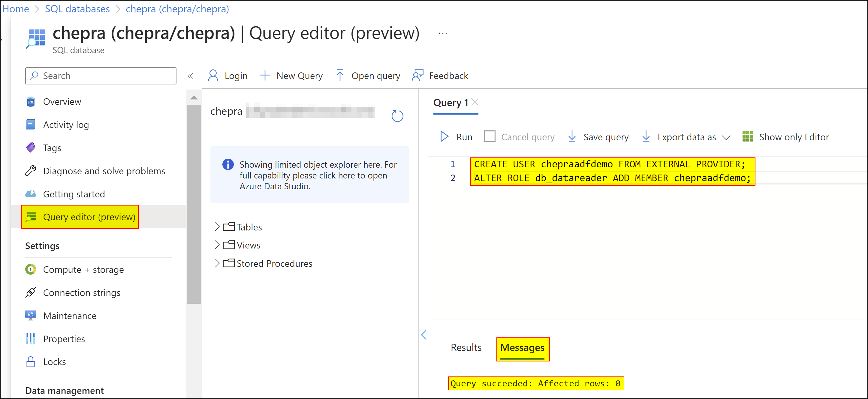The width and height of the screenshot is (868, 399).
Task: Open Tags from the sidebar
Action: (x=52, y=148)
